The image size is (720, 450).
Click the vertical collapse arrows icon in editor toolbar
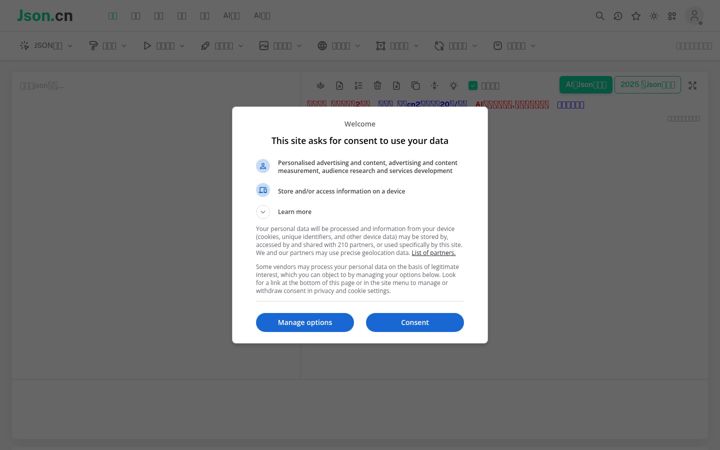click(434, 85)
